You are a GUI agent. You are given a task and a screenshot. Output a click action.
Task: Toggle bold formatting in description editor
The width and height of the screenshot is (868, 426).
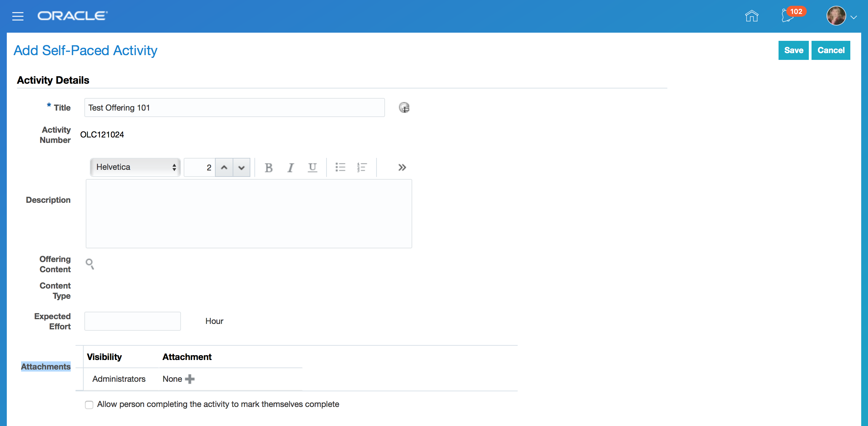(x=269, y=167)
